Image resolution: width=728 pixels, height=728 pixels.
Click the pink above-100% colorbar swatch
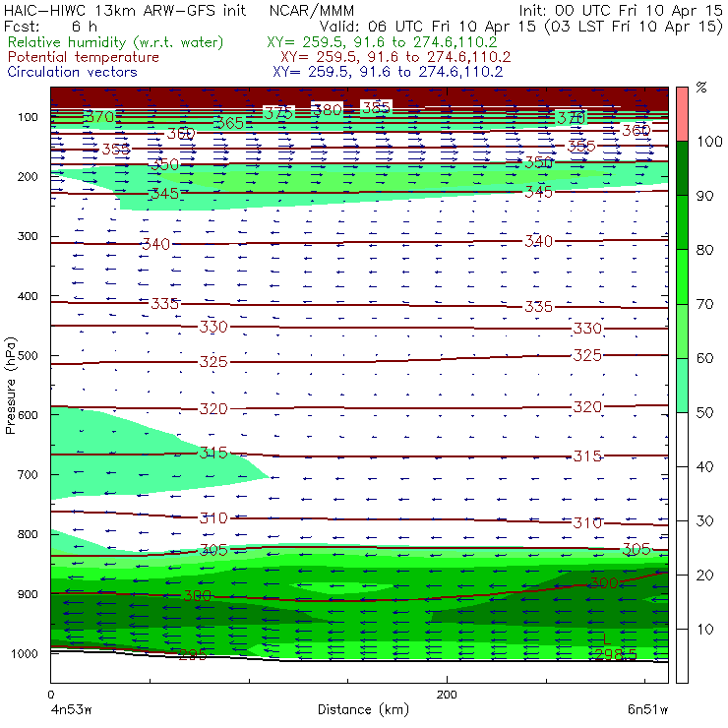[682, 114]
